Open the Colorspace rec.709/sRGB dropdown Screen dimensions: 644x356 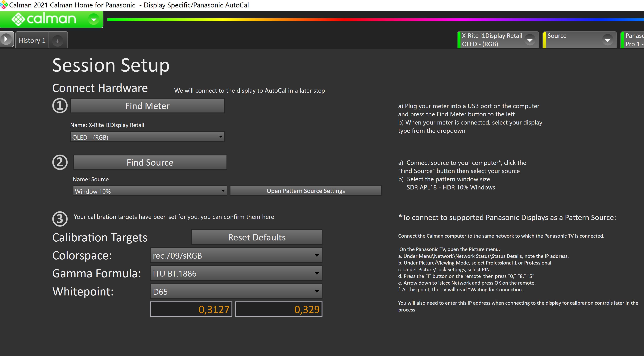pos(236,255)
